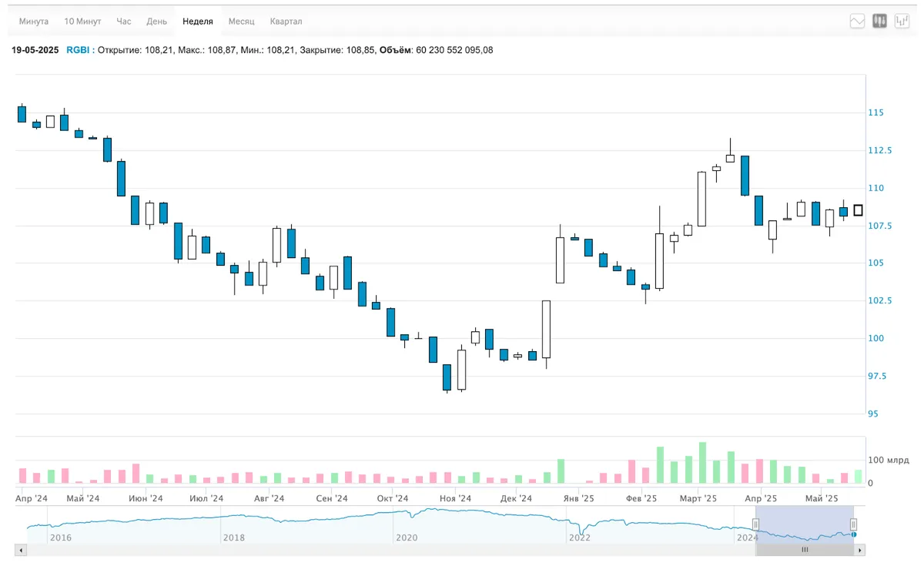924x566 pixels.
Task: Click the Открытие: 108,21 value
Action: point(136,50)
